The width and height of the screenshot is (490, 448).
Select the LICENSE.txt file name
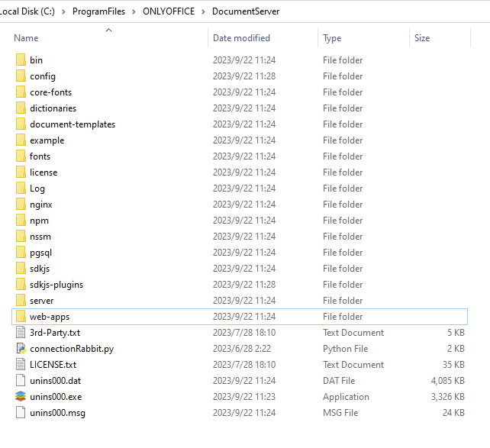[x=53, y=365]
